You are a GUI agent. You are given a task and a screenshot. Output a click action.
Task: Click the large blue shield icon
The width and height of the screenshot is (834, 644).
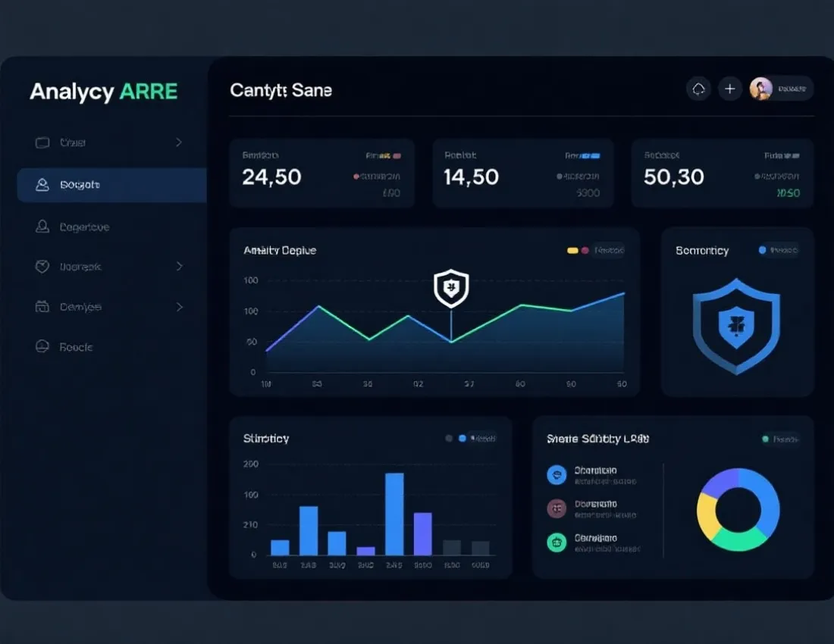pyautogui.click(x=736, y=327)
